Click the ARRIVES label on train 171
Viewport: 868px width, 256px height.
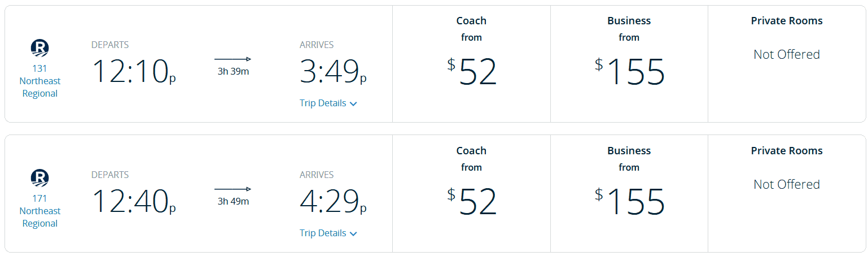click(317, 175)
